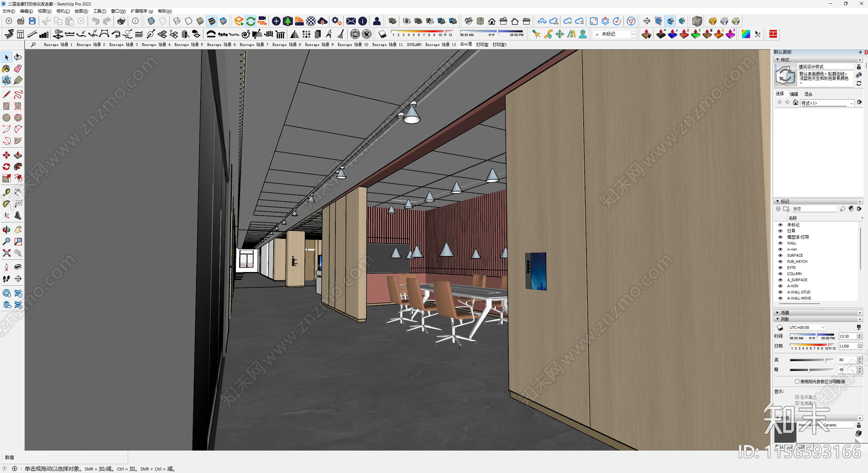Switch to the 编辑 tab in Styles
Viewport: 868px width, 473px height.
pyautogui.click(x=794, y=94)
